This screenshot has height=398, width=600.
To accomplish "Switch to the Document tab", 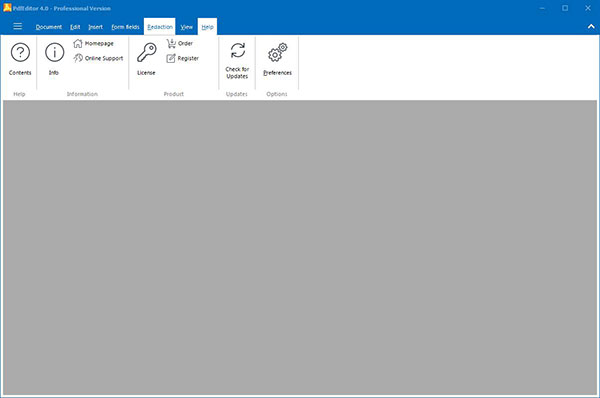I will click(49, 27).
